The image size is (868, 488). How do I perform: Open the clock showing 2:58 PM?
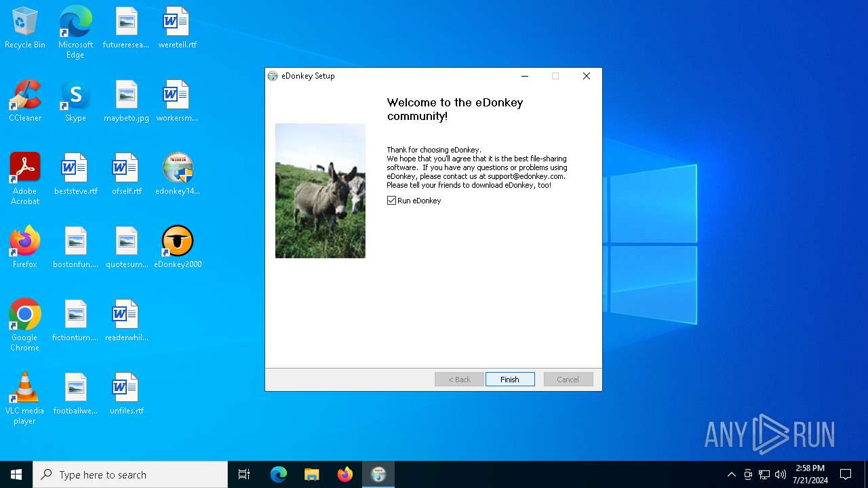pos(810,474)
